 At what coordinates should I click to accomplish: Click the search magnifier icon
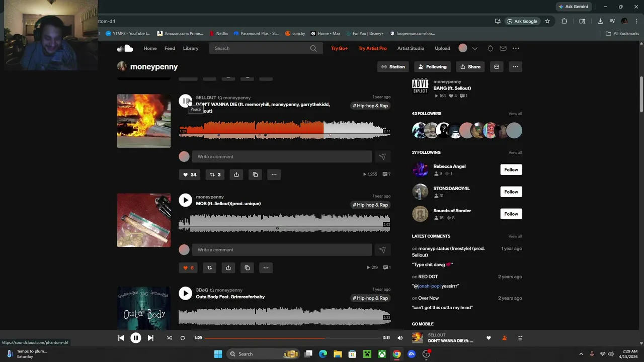[313, 48]
